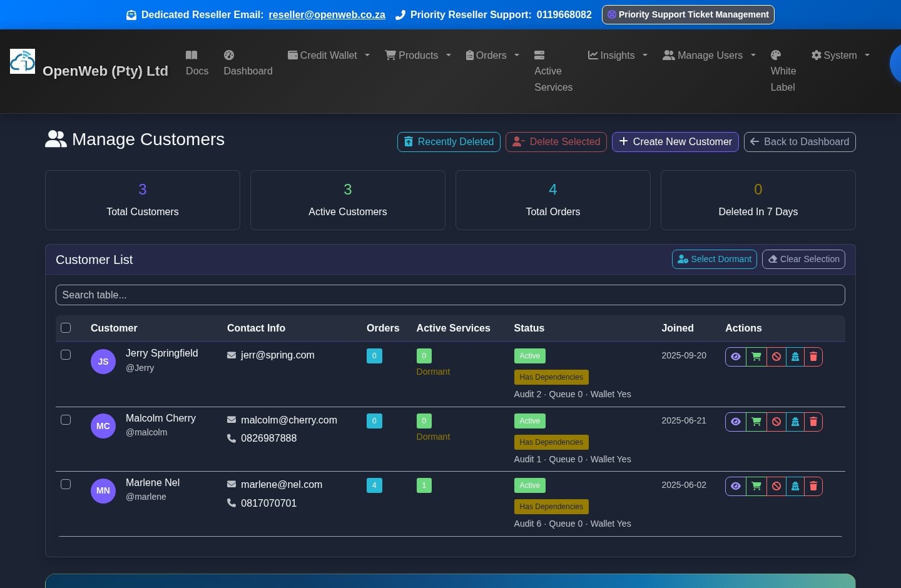The height and width of the screenshot is (588, 901).
Task: Expand the System dropdown menu
Action: click(840, 55)
